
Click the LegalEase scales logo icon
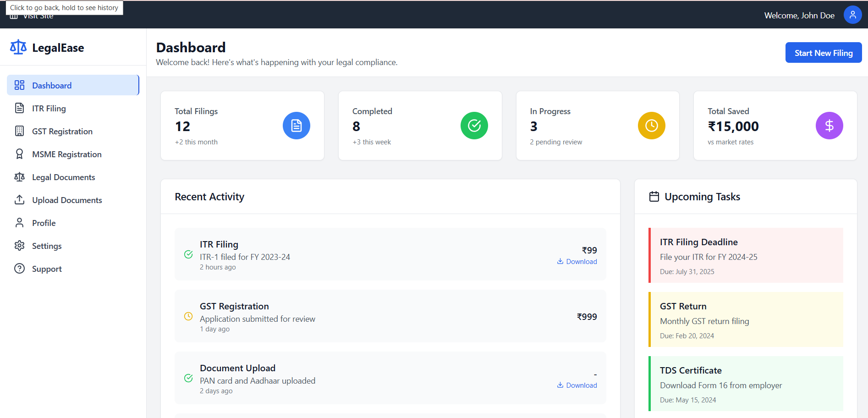pyautogui.click(x=18, y=47)
